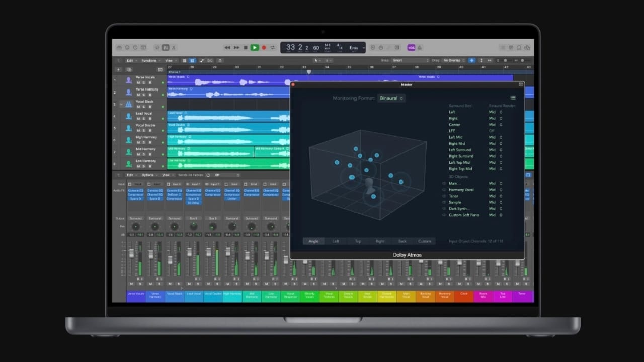Click the Vocal Stack track icon
The height and width of the screenshot is (362, 644).
tap(129, 104)
